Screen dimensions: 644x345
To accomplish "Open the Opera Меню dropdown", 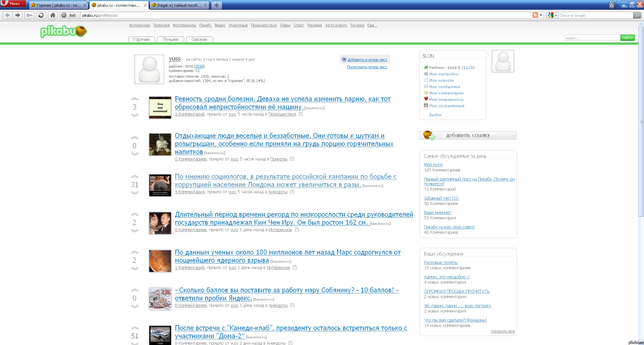I will 13,4.
